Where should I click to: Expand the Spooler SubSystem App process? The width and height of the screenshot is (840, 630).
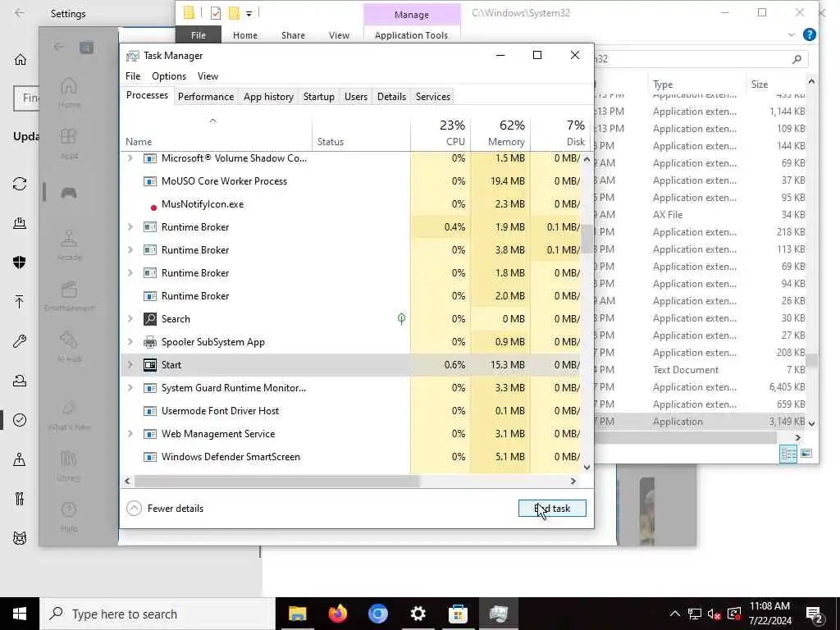[130, 342]
